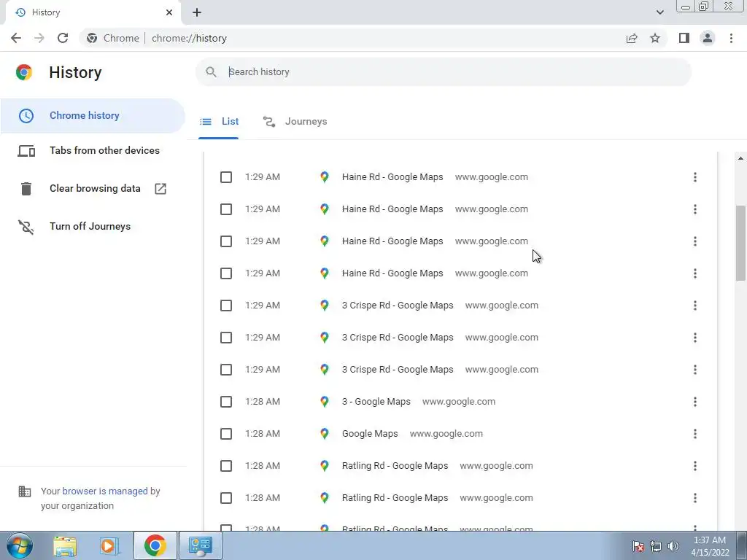Reload the history page
Image resolution: width=747 pixels, height=560 pixels.
pos(63,38)
